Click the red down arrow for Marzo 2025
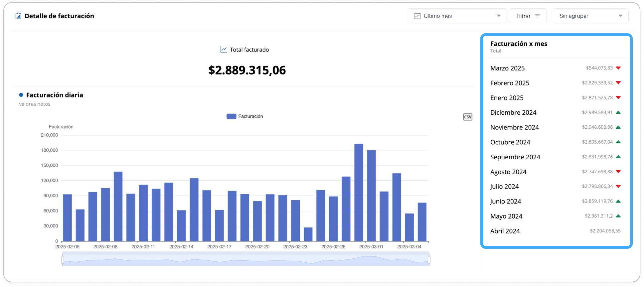This screenshot has width=644, height=287. tap(618, 68)
